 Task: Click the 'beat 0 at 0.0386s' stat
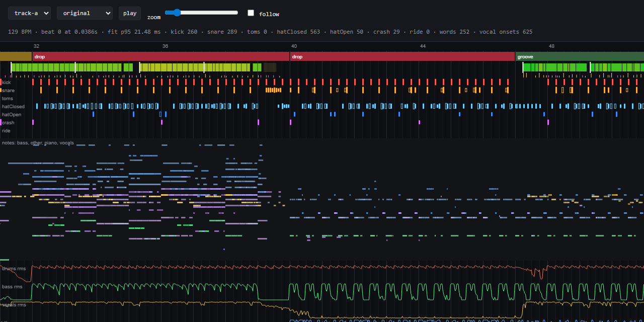(x=69, y=32)
